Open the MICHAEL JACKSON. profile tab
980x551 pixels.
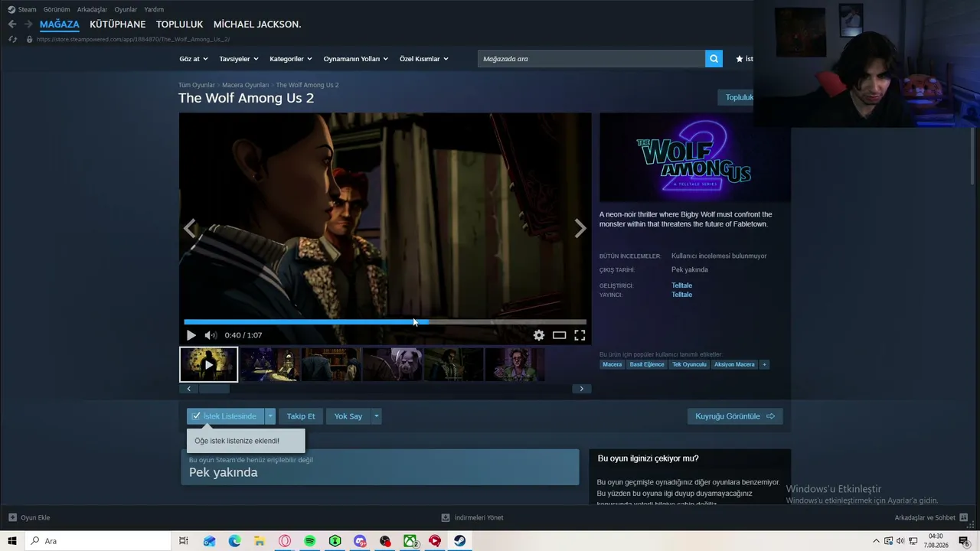pyautogui.click(x=257, y=24)
